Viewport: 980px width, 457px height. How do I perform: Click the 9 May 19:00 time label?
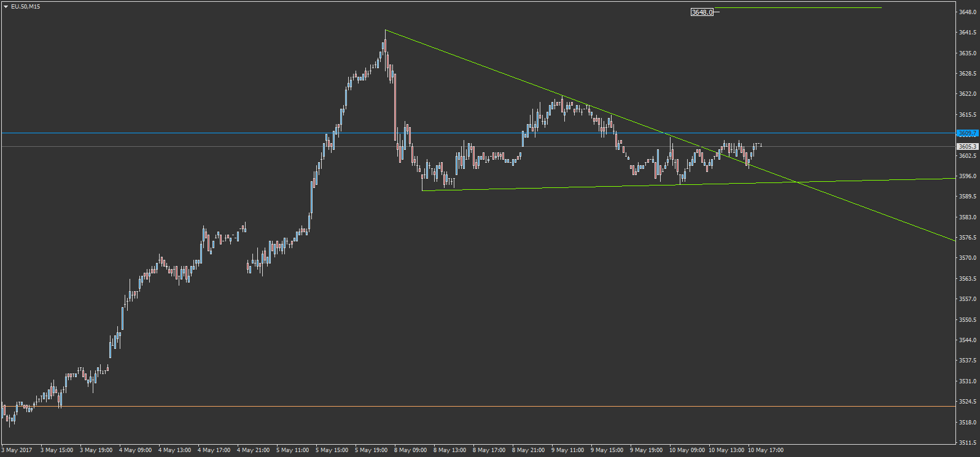pos(646,450)
